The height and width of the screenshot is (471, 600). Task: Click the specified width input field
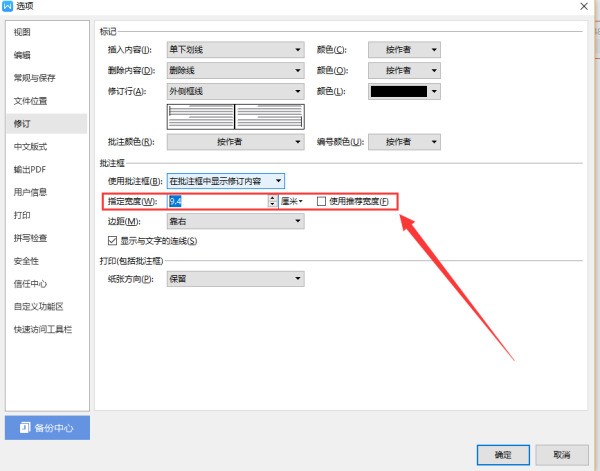(x=216, y=201)
